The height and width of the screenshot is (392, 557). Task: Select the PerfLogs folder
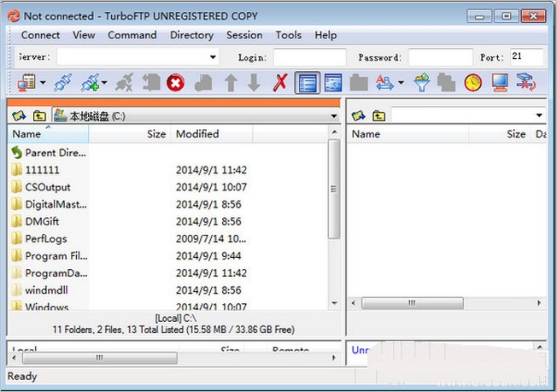39,238
